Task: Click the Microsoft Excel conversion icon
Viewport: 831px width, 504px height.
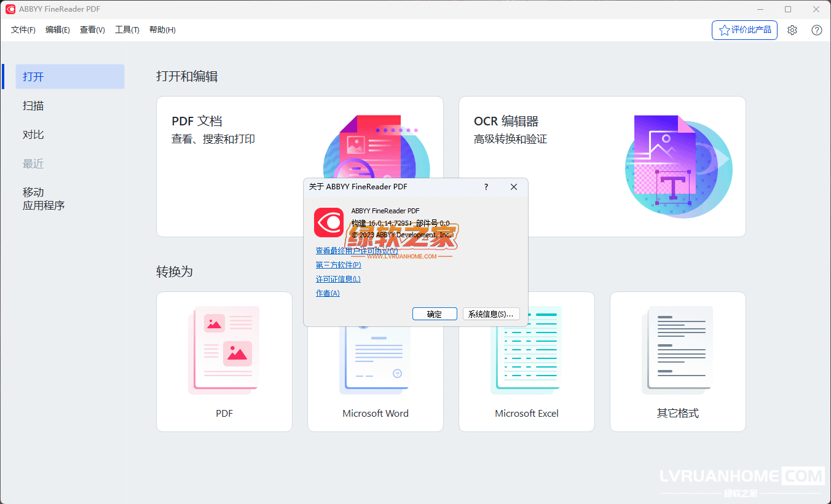Action: (x=526, y=349)
